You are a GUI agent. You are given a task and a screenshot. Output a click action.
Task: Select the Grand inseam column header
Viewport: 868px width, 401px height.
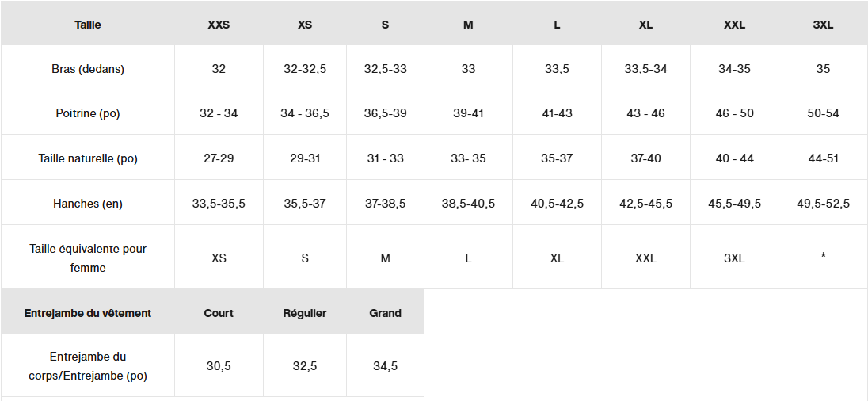(385, 313)
